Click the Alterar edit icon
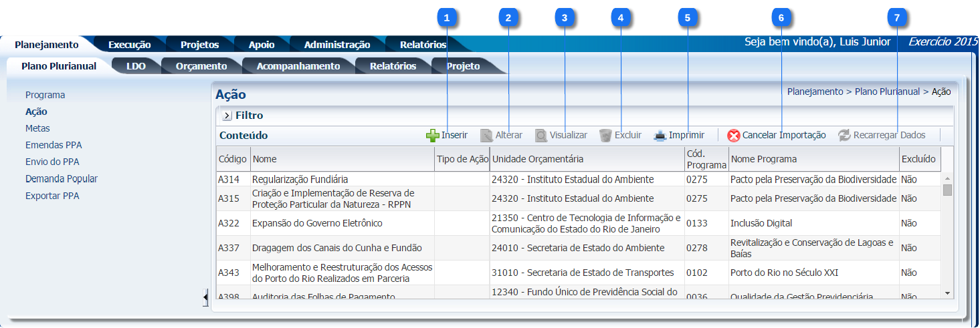 click(x=487, y=136)
